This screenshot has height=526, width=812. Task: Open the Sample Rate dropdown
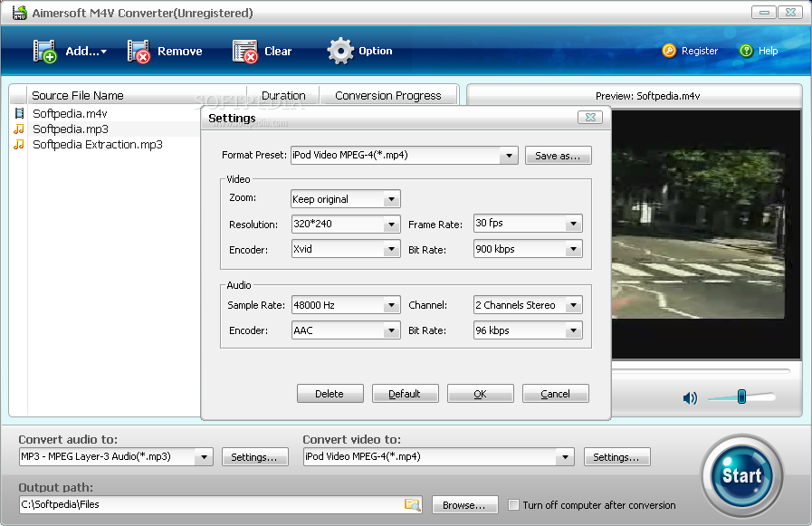click(x=391, y=305)
